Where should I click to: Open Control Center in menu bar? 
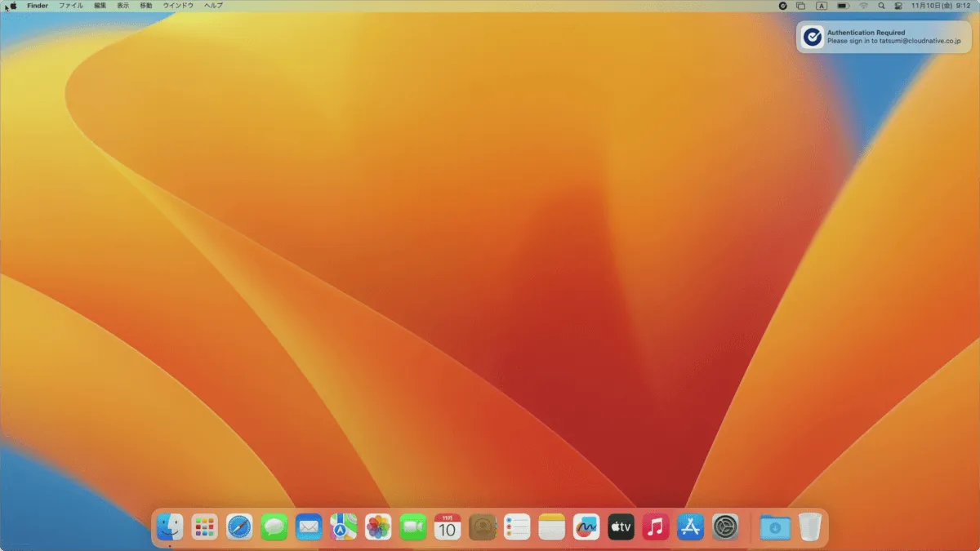click(898, 6)
